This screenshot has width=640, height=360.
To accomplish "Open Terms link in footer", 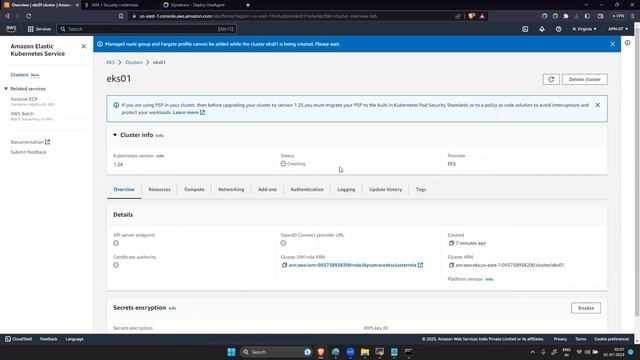I will (x=580, y=339).
